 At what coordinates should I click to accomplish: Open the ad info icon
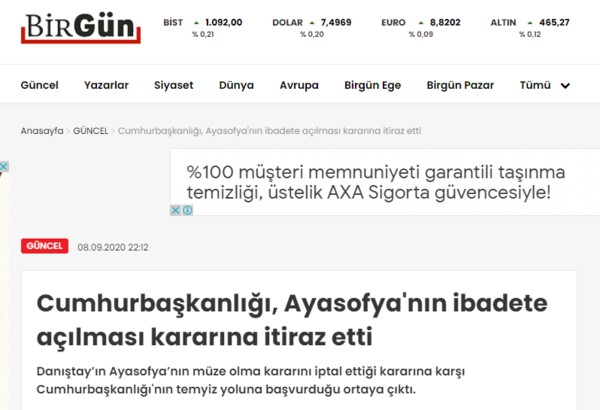[188, 210]
